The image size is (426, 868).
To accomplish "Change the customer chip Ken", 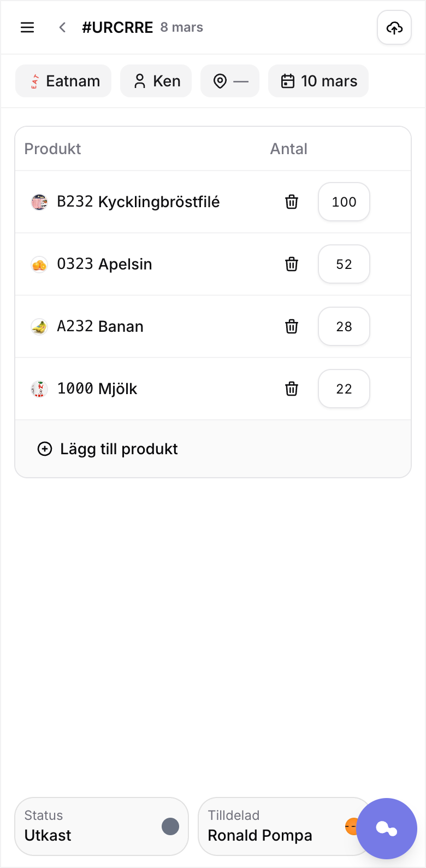I will pyautogui.click(x=156, y=81).
